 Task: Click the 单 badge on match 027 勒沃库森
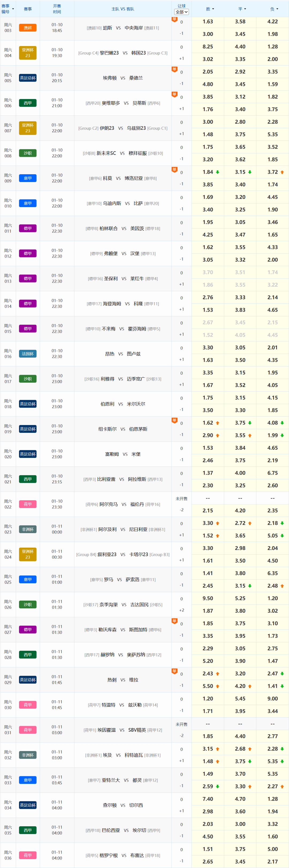174,621
